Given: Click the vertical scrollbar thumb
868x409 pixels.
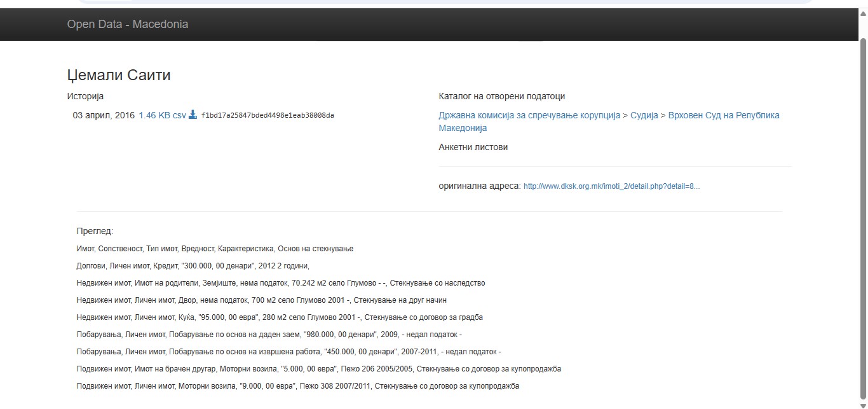Looking at the screenshot, I should 863,216.
